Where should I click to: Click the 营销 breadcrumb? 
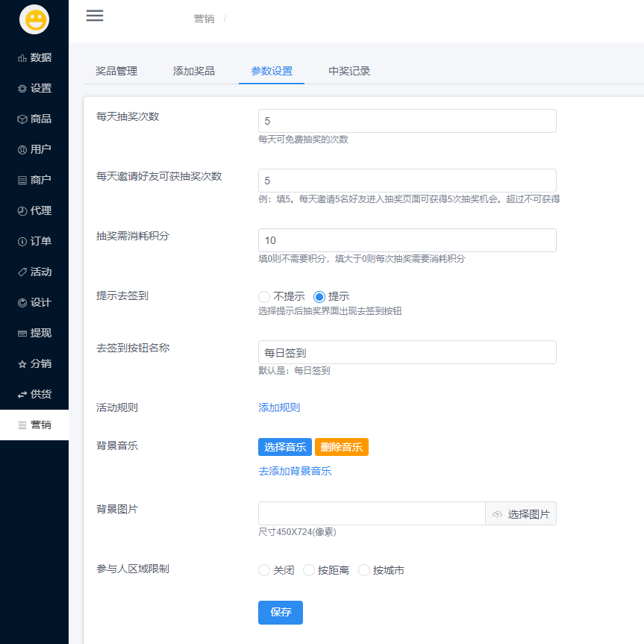[204, 19]
